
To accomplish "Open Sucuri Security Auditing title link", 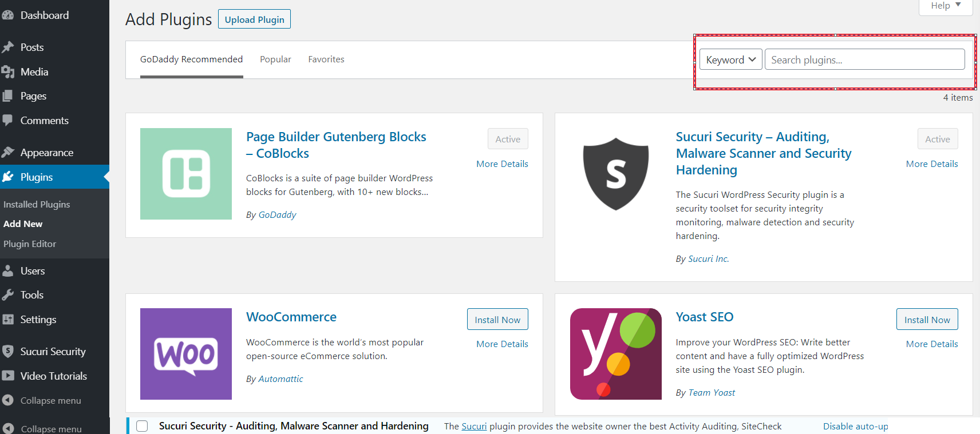I will point(764,153).
